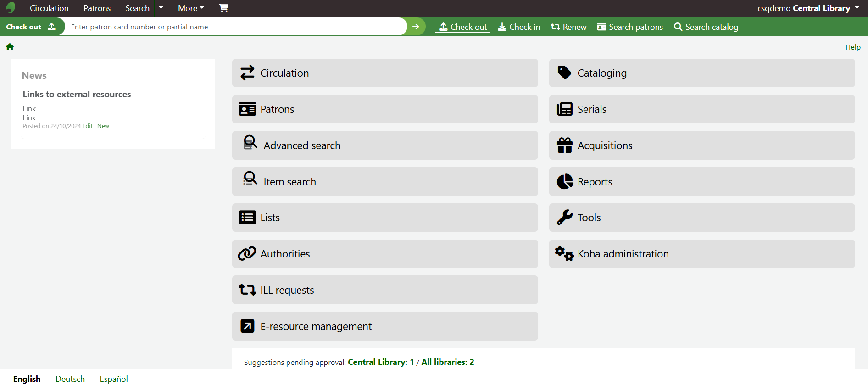The height and width of the screenshot is (386, 868).
Task: Submit checkout with the arrow button
Action: tap(416, 27)
